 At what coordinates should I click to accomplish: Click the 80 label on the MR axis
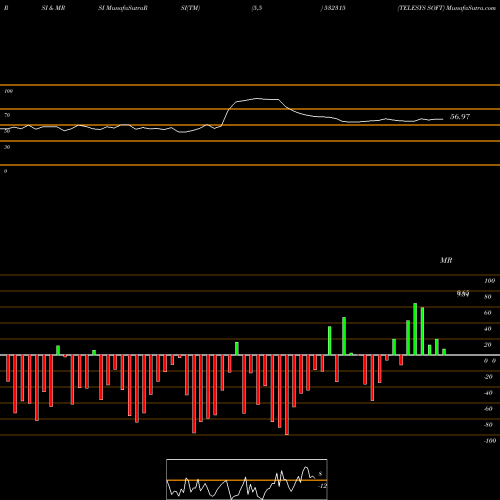tap(488, 297)
